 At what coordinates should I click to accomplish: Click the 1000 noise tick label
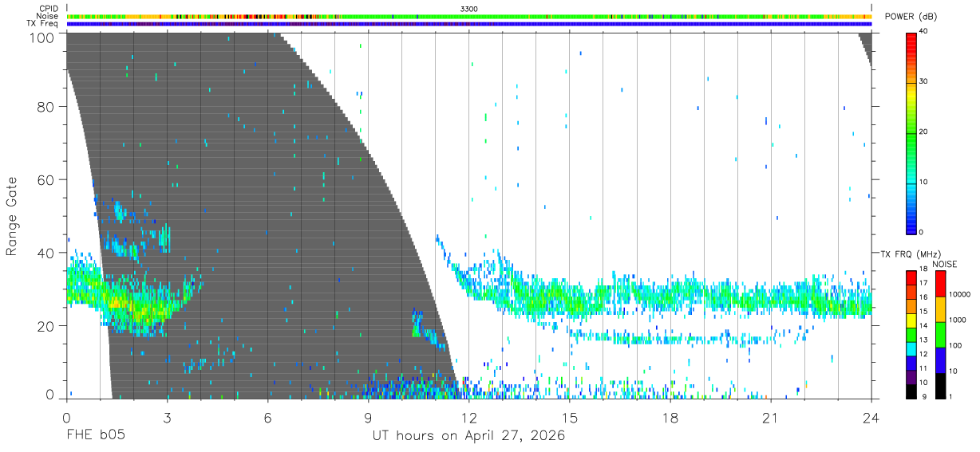(956, 321)
